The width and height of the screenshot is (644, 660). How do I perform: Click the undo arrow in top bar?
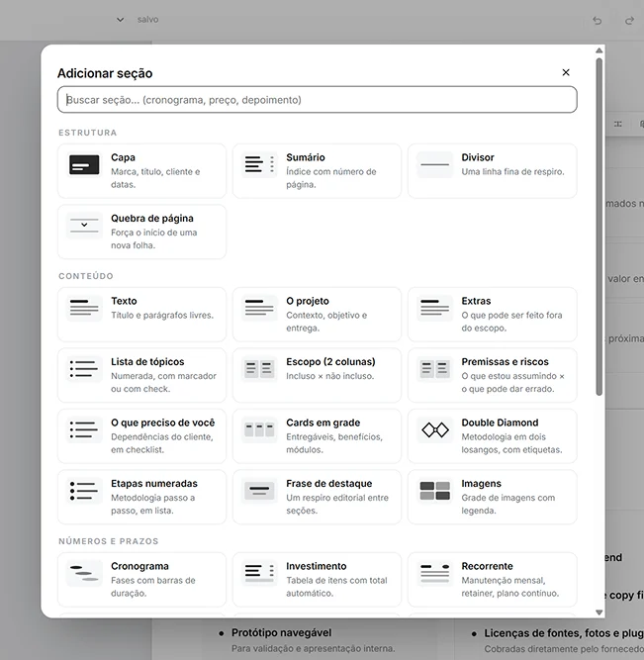click(x=597, y=20)
